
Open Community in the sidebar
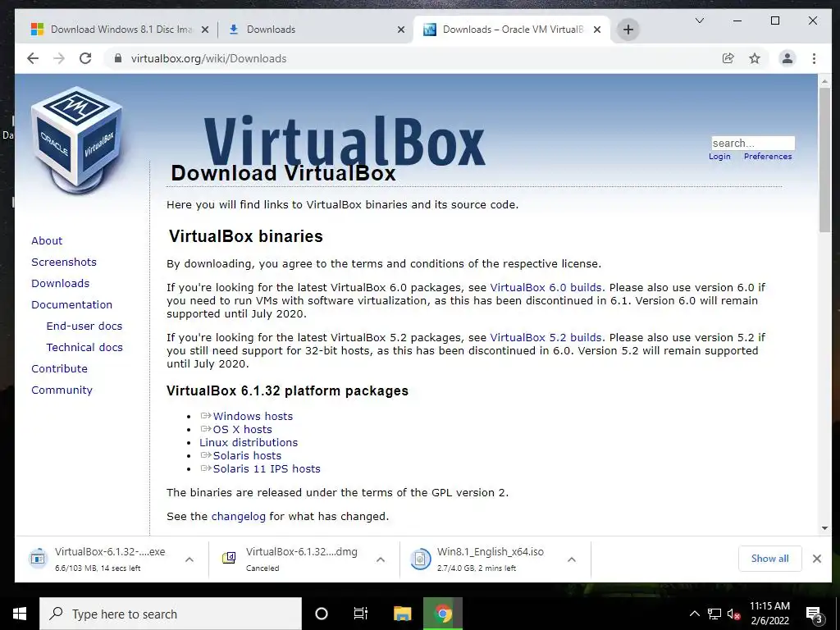pos(62,390)
